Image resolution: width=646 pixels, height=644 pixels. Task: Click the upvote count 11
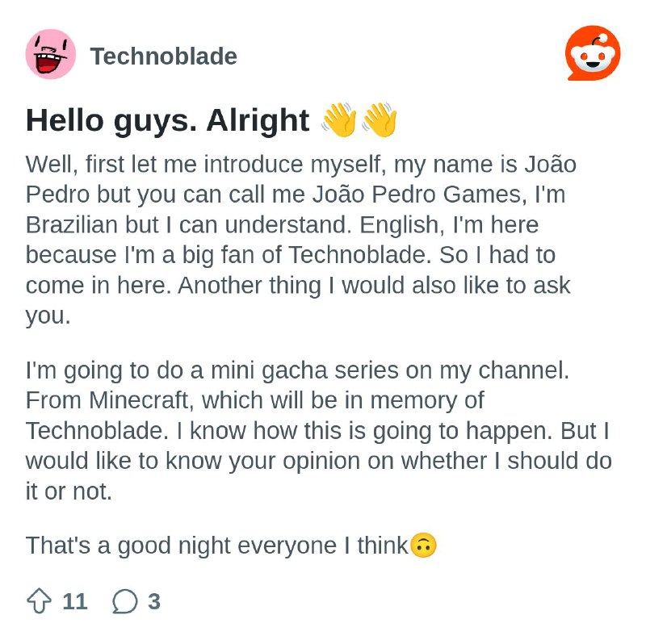(x=75, y=601)
